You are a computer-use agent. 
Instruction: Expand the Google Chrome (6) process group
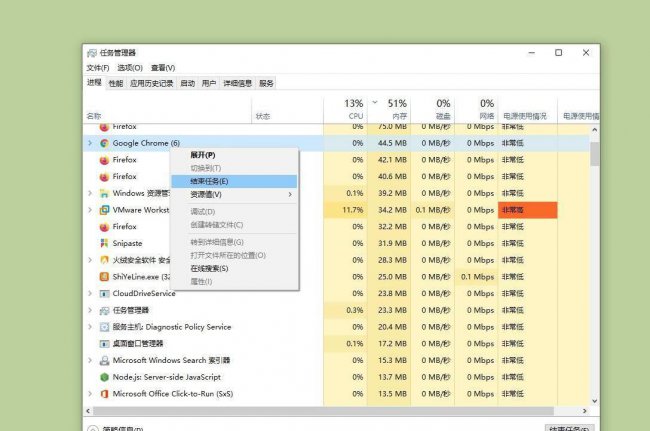click(x=90, y=143)
